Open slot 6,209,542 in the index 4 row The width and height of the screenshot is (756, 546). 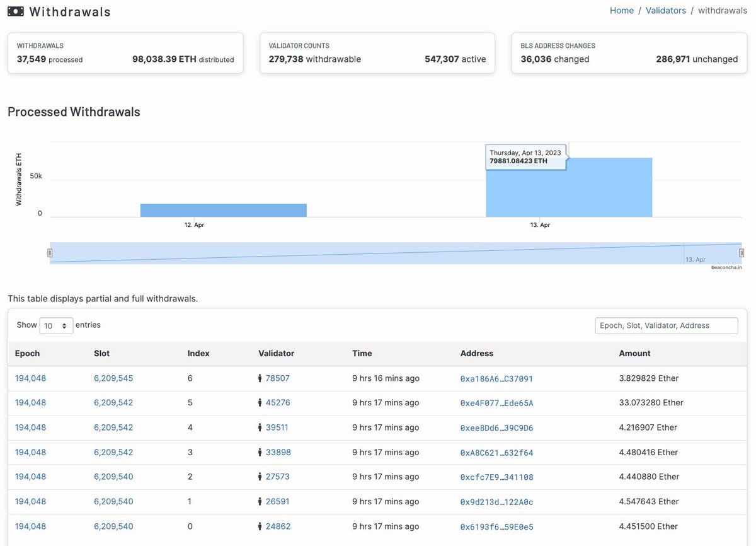pyautogui.click(x=113, y=427)
